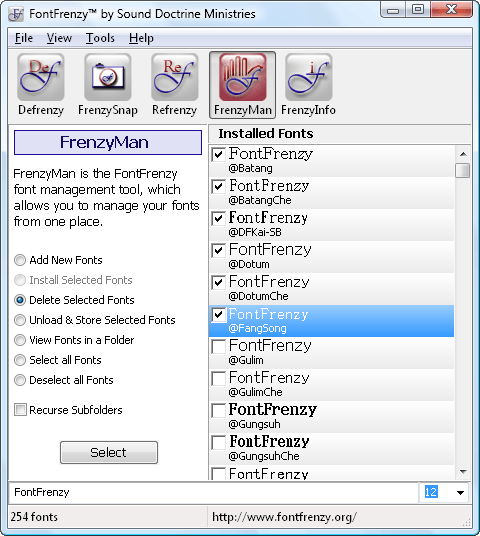Click the font list scroll down arrow
This screenshot has width=480, height=536.
(463, 472)
